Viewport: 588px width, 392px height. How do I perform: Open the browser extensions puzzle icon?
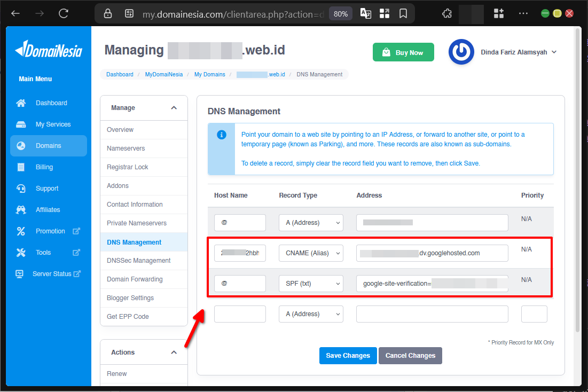coord(447,14)
